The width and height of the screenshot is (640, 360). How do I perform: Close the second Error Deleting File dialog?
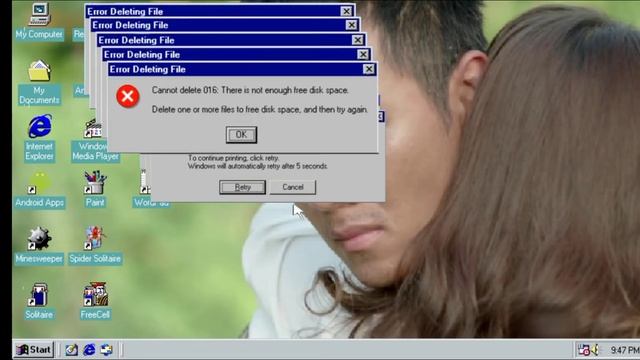click(x=363, y=54)
